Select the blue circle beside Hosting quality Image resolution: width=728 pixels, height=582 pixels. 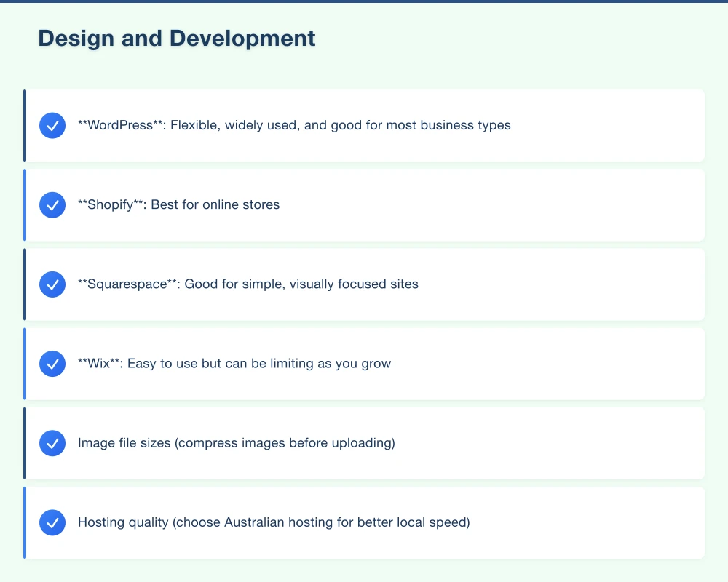(x=52, y=522)
